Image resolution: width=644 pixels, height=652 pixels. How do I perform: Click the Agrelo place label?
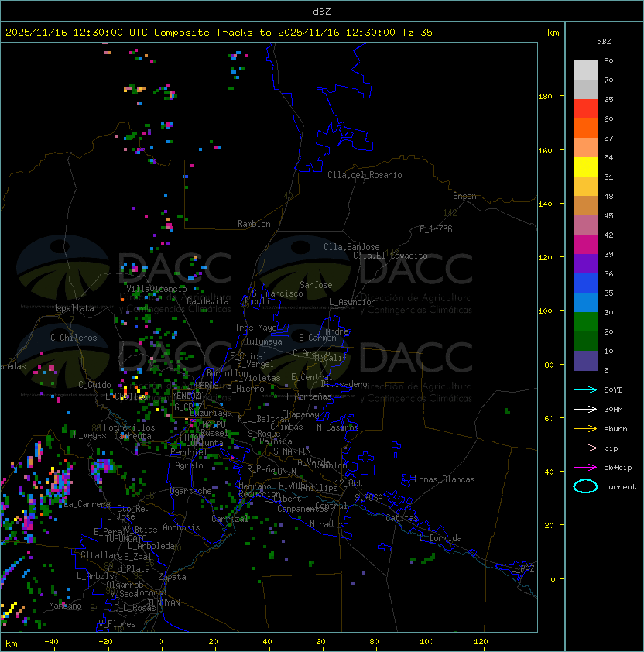189,465
